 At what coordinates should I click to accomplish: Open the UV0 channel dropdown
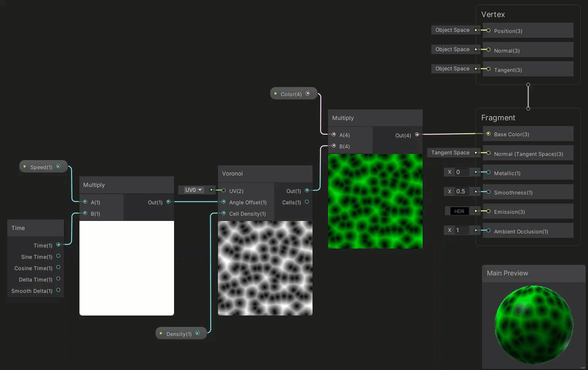coord(194,190)
